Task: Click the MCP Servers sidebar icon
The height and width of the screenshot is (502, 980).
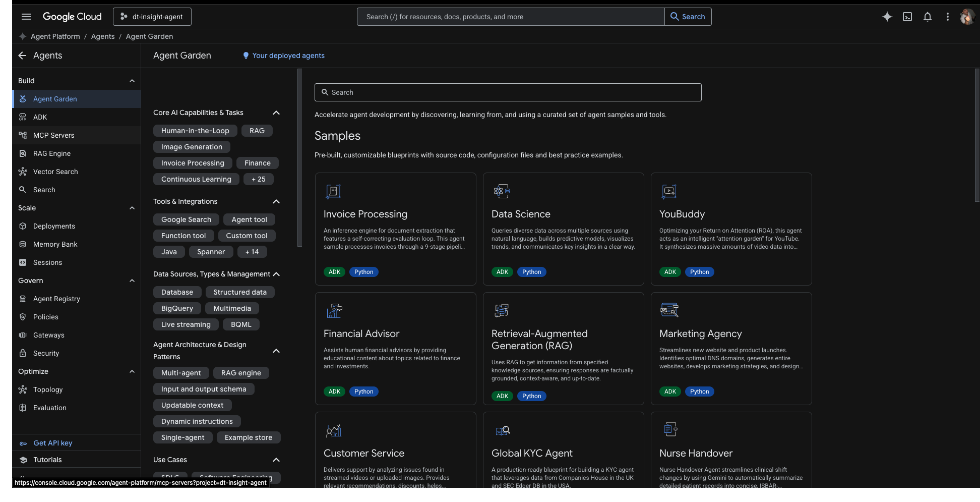Action: point(23,135)
